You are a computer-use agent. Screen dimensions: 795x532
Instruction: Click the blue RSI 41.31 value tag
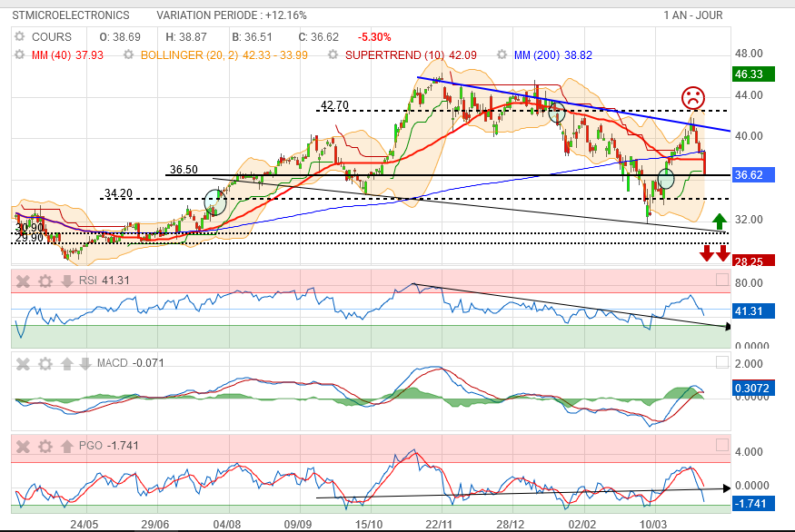coord(753,311)
